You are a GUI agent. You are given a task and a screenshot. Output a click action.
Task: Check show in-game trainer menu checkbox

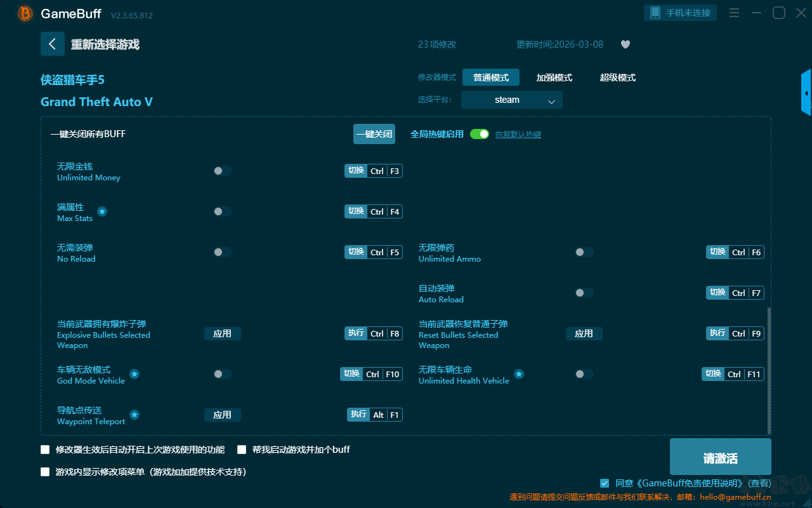(x=45, y=472)
